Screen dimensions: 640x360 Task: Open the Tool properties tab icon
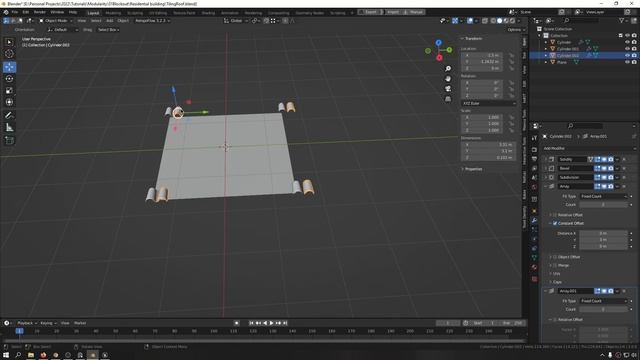534,138
